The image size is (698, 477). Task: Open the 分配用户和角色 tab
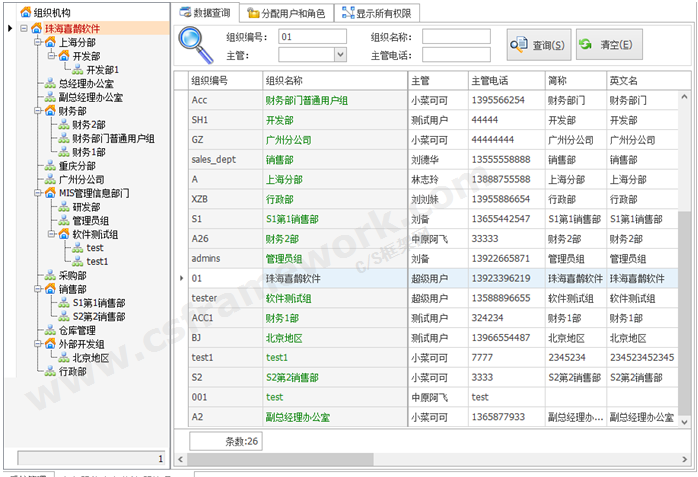pos(286,14)
